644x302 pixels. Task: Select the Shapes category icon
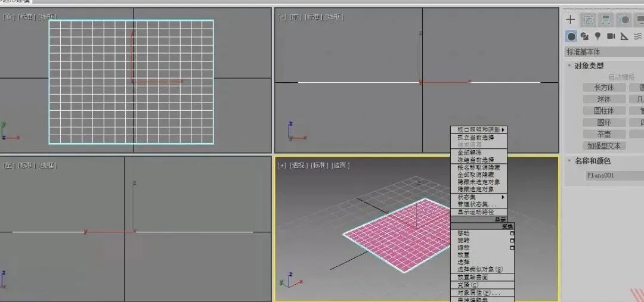tap(585, 36)
